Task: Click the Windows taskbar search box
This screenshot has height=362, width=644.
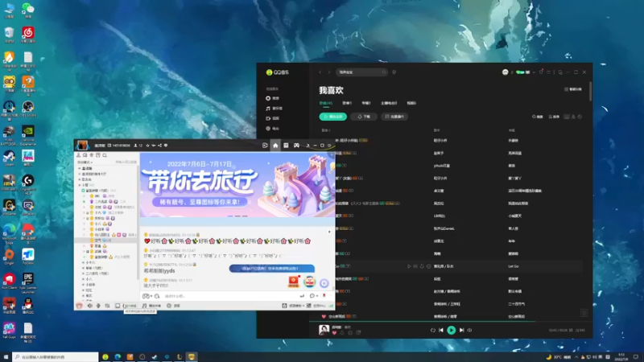Action: tap(55, 356)
